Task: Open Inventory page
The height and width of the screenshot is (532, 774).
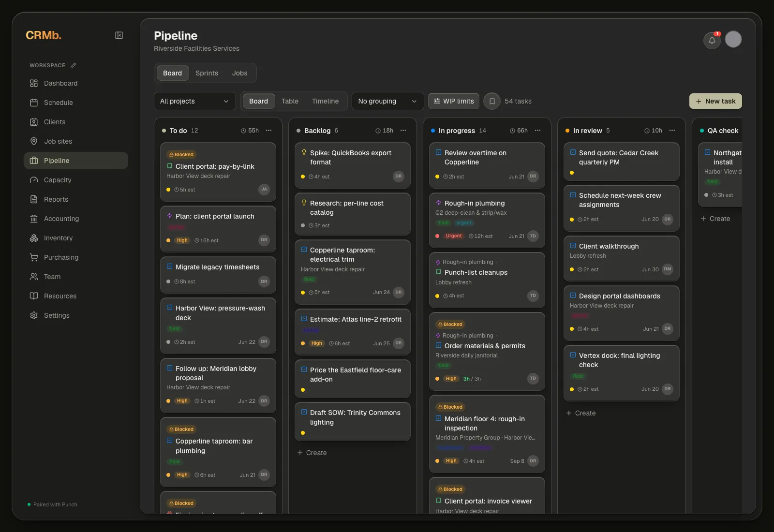Action: pyautogui.click(x=76, y=238)
